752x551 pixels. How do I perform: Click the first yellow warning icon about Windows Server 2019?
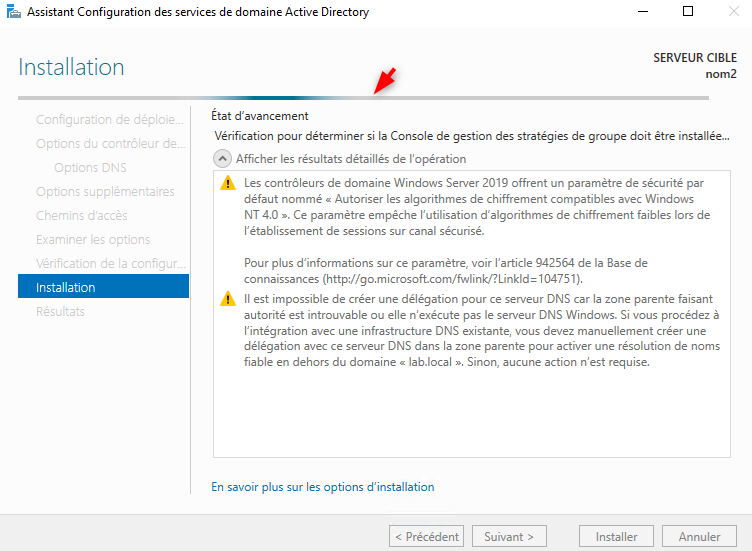point(228,183)
